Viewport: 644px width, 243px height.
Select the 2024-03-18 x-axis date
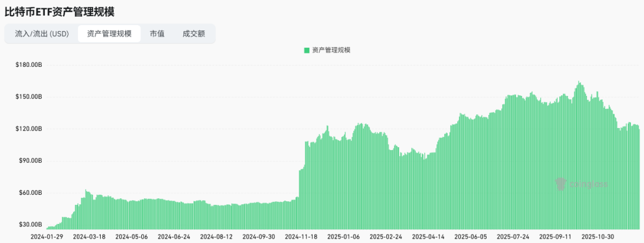[88, 236]
